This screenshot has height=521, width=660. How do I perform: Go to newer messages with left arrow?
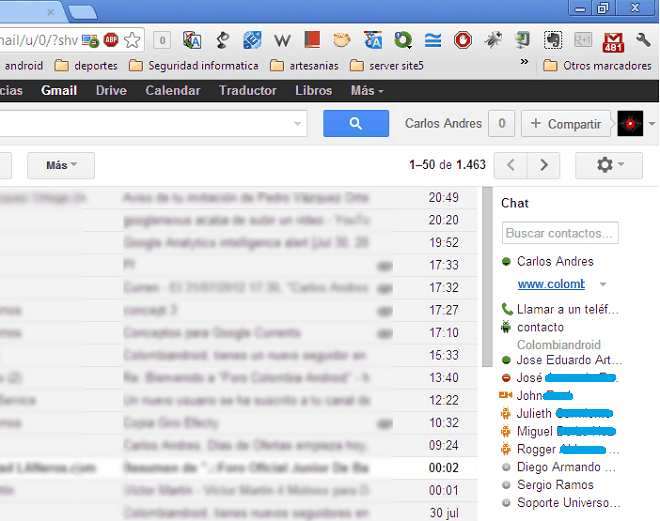tap(511, 165)
